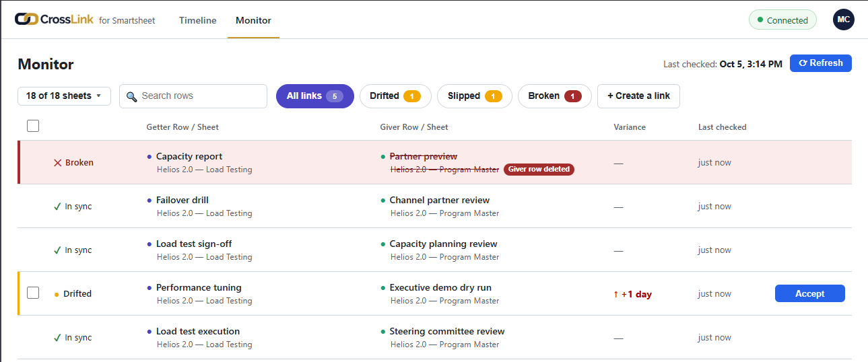The height and width of the screenshot is (362, 868).
Task: Click the +1 day variance value
Action: point(636,294)
